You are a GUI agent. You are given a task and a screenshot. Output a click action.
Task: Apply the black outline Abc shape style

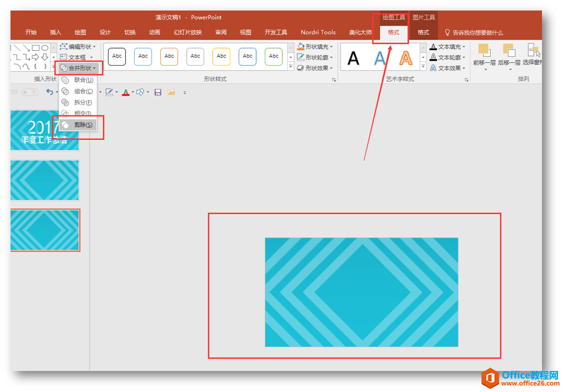click(117, 57)
